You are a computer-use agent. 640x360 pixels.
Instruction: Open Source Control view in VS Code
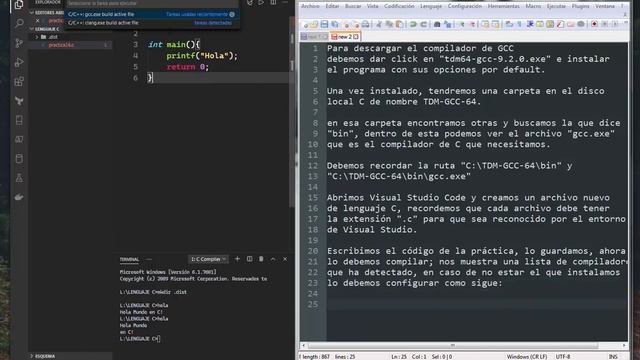click(19, 43)
